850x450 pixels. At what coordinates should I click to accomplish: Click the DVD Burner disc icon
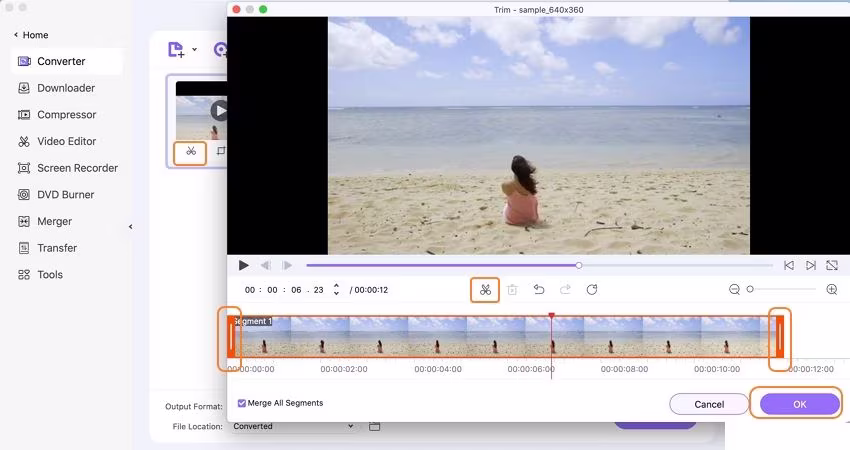click(x=24, y=195)
